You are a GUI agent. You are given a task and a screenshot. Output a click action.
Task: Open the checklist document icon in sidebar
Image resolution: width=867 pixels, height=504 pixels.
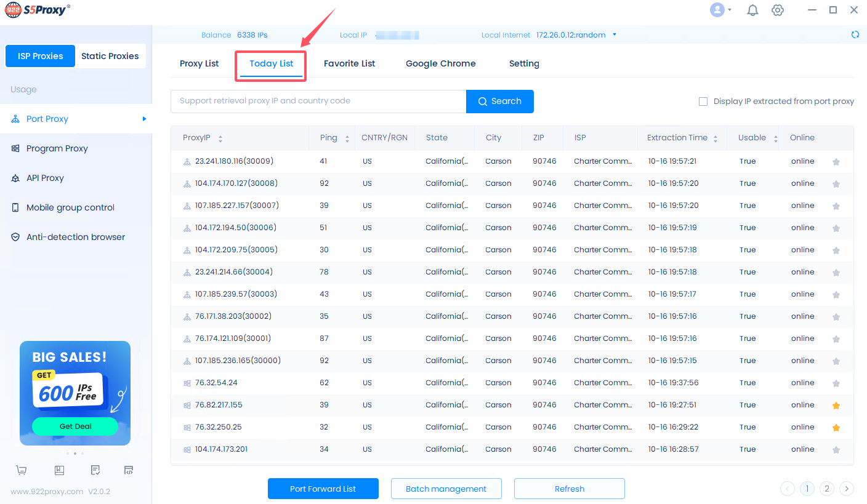coord(95,470)
